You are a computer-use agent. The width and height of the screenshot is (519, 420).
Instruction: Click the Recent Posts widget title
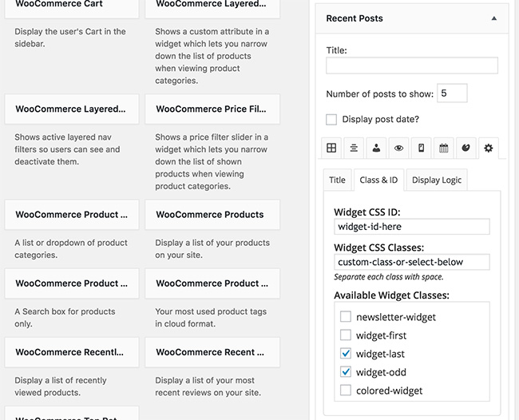point(355,18)
